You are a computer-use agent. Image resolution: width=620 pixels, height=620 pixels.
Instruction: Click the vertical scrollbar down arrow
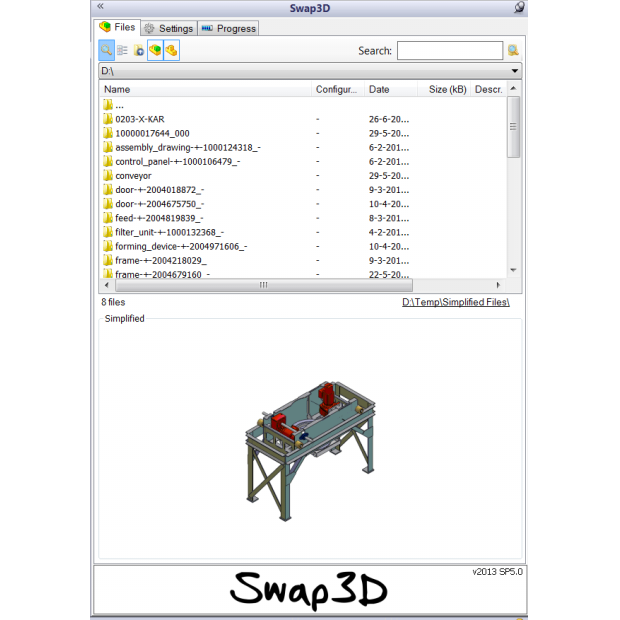(x=513, y=270)
